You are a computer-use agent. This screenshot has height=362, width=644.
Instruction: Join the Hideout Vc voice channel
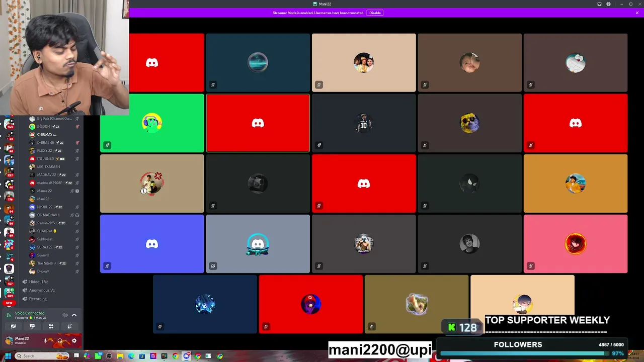pyautogui.click(x=39, y=282)
